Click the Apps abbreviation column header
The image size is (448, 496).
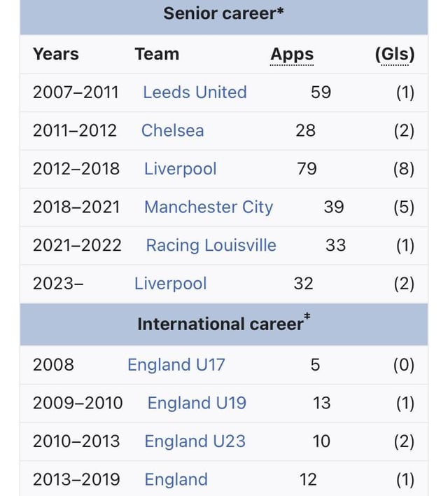point(292,55)
